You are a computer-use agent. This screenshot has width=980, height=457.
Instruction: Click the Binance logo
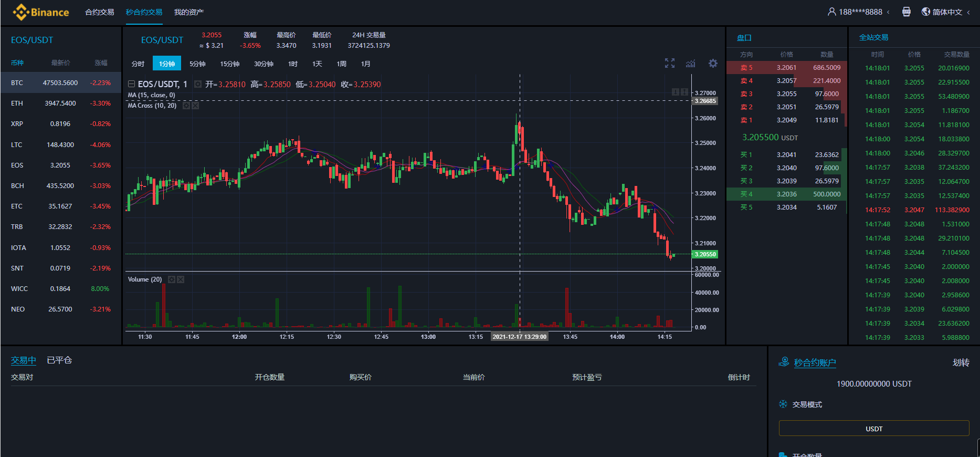pyautogui.click(x=41, y=12)
